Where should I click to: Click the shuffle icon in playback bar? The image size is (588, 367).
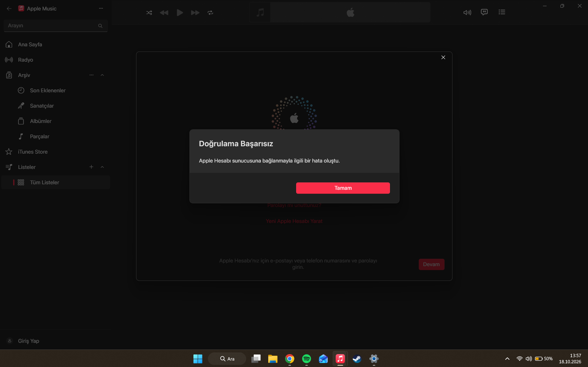click(x=149, y=13)
